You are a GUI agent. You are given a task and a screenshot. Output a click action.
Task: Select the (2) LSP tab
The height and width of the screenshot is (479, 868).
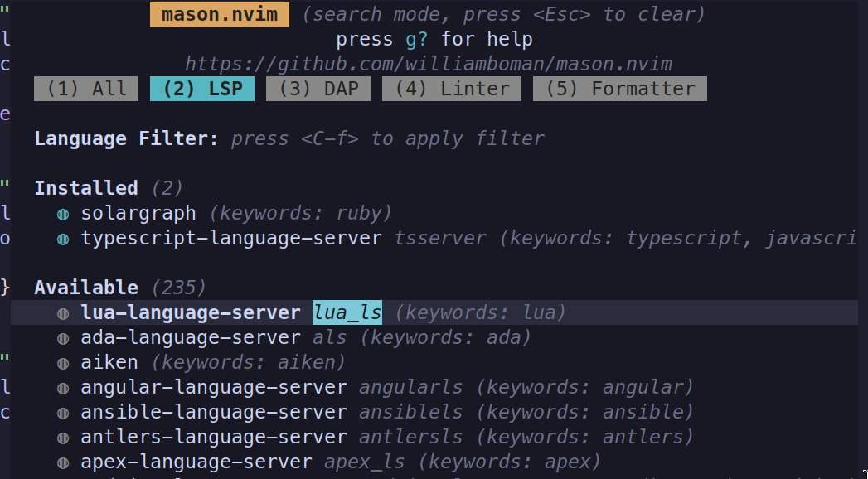[x=202, y=89]
